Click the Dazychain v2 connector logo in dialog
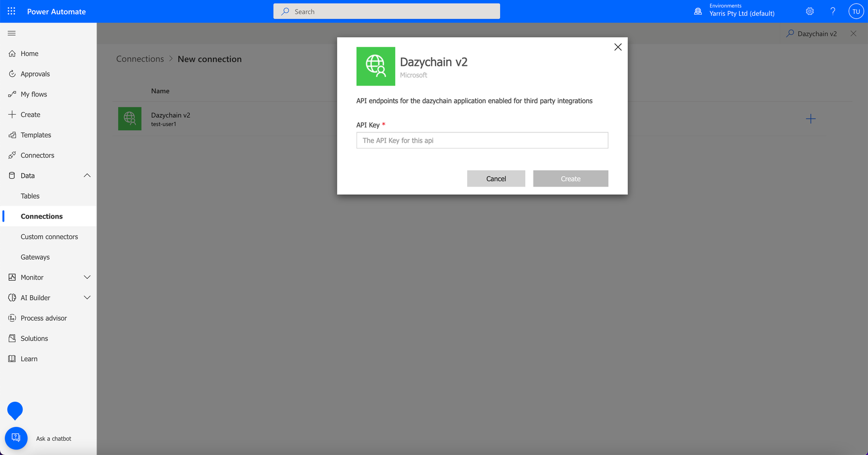Screen dimensions: 868x455 [376, 66]
